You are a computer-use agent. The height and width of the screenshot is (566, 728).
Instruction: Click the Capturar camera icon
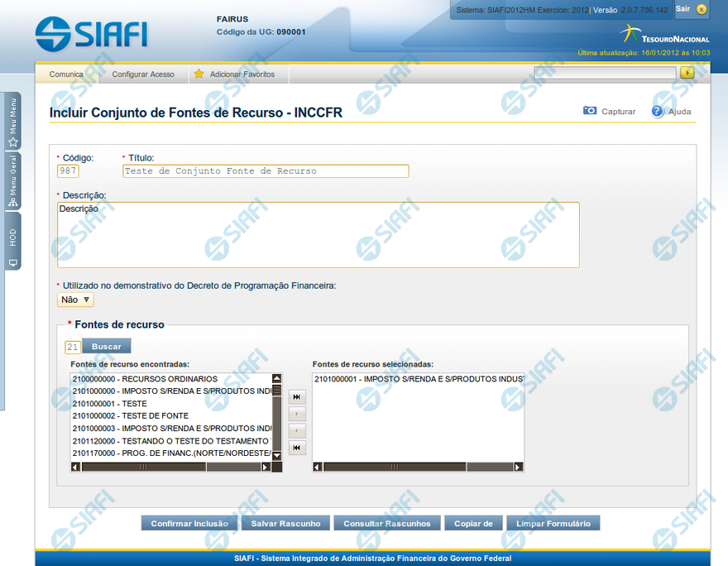click(590, 111)
